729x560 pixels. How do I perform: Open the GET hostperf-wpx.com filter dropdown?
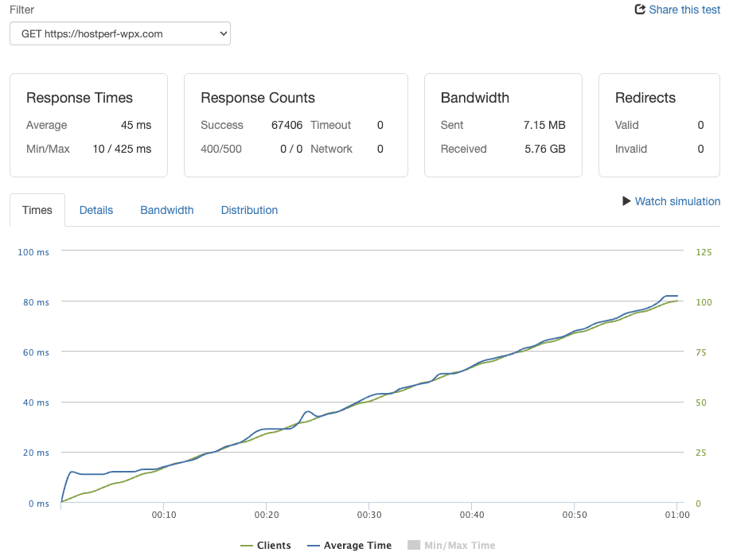120,33
